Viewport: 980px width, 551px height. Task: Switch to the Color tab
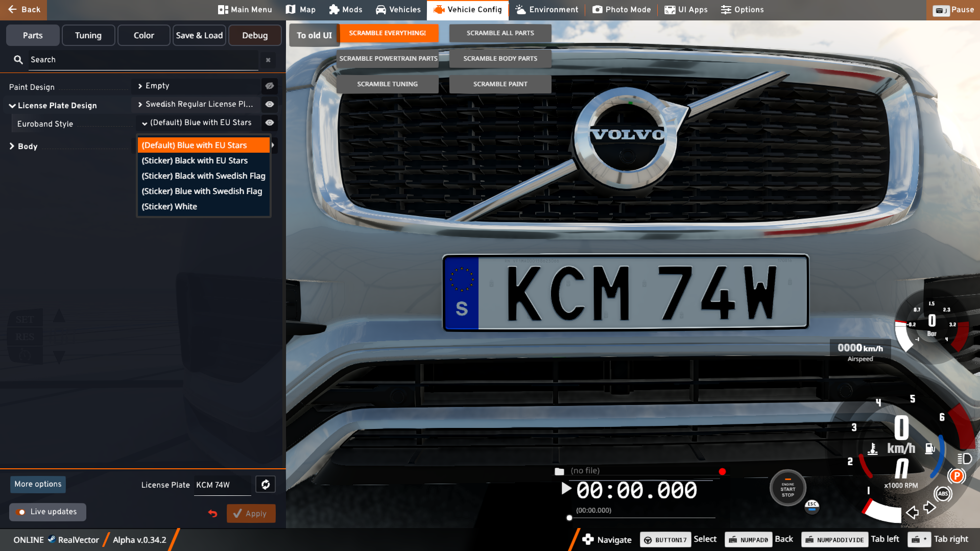(144, 35)
